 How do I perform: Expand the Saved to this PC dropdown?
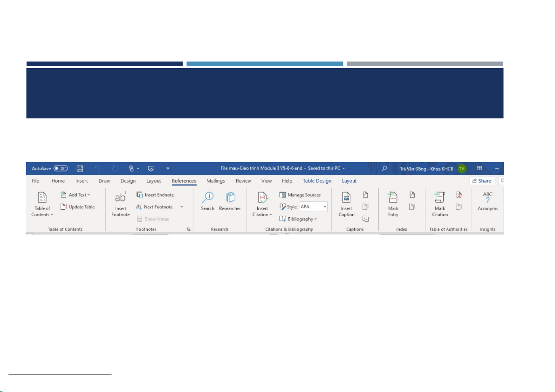click(344, 169)
